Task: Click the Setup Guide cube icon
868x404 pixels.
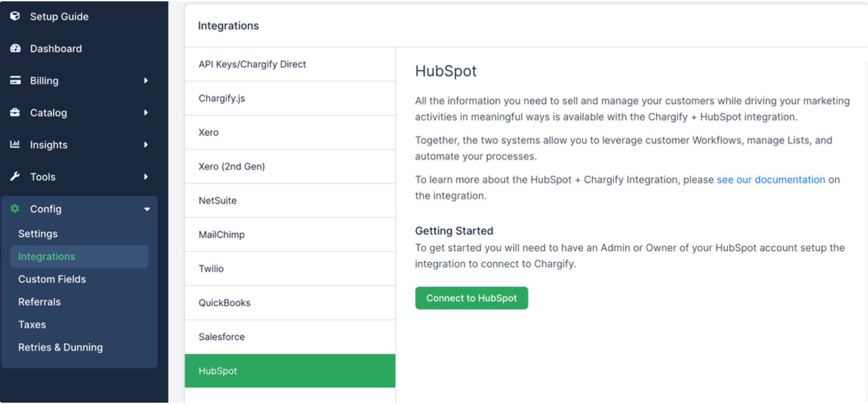Action: click(15, 16)
